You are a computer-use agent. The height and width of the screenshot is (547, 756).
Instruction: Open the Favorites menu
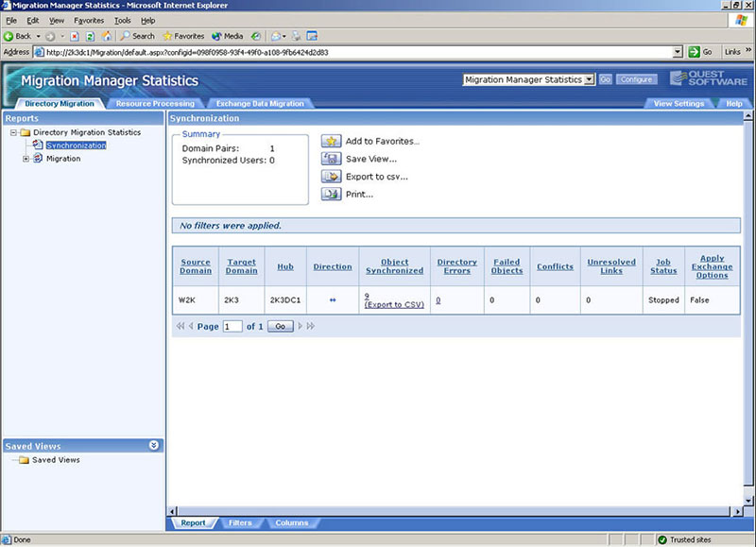pos(89,21)
